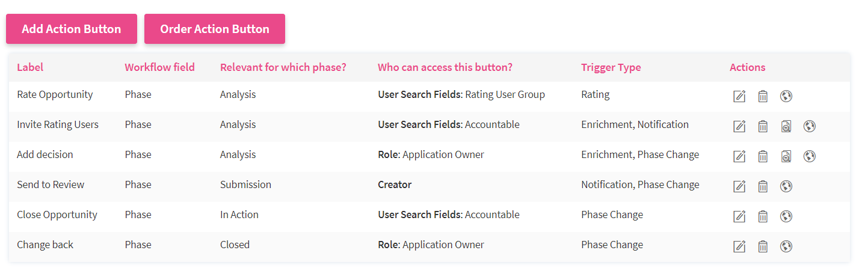Delete the Rate Opportunity action

click(763, 96)
